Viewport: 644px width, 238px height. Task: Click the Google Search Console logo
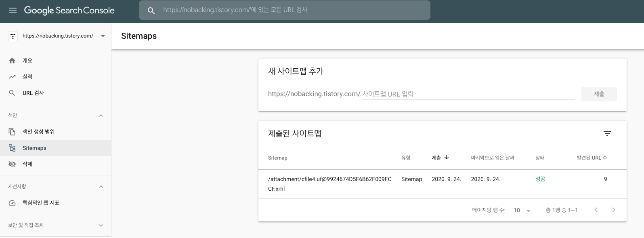[x=69, y=11]
